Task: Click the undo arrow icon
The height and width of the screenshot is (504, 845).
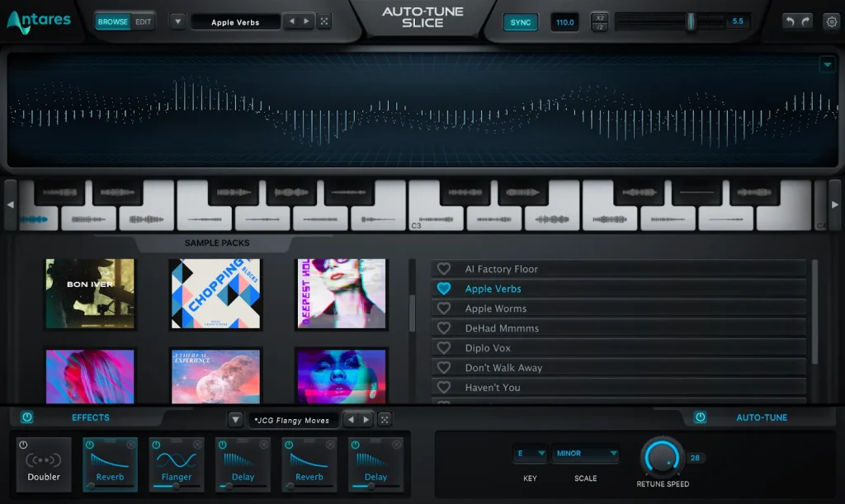Action: tap(790, 21)
